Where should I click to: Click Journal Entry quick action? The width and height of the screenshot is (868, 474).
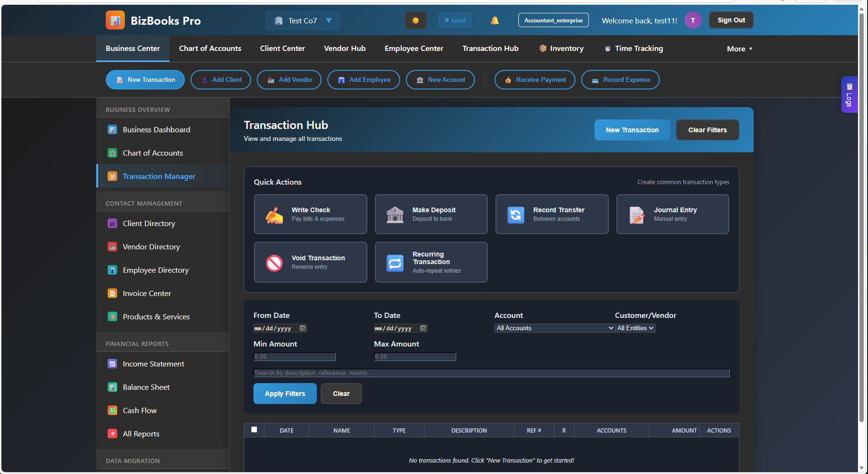(x=673, y=214)
